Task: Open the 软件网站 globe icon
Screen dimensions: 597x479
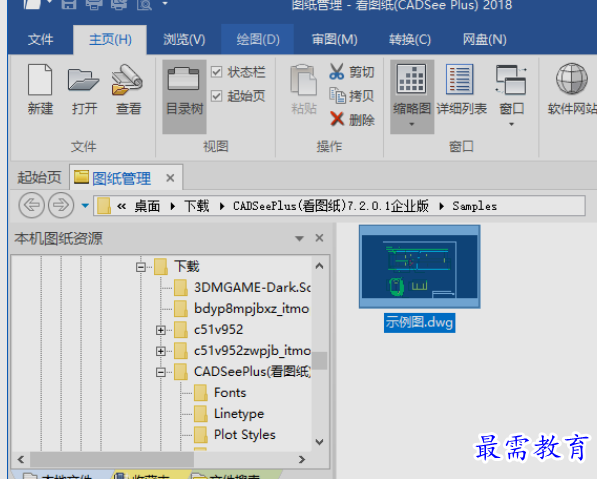Action: click(x=571, y=79)
